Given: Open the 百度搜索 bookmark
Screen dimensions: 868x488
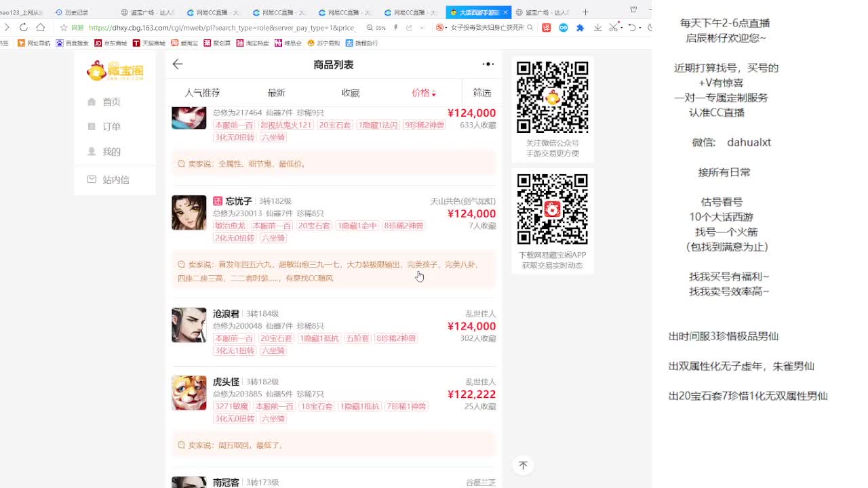Looking at the screenshot, I should click(x=73, y=43).
